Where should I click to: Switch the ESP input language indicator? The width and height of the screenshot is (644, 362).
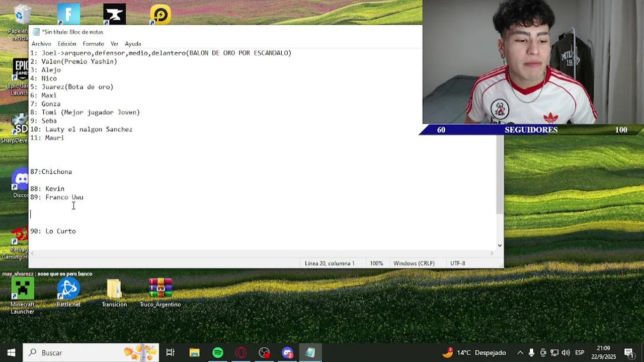[x=580, y=352]
